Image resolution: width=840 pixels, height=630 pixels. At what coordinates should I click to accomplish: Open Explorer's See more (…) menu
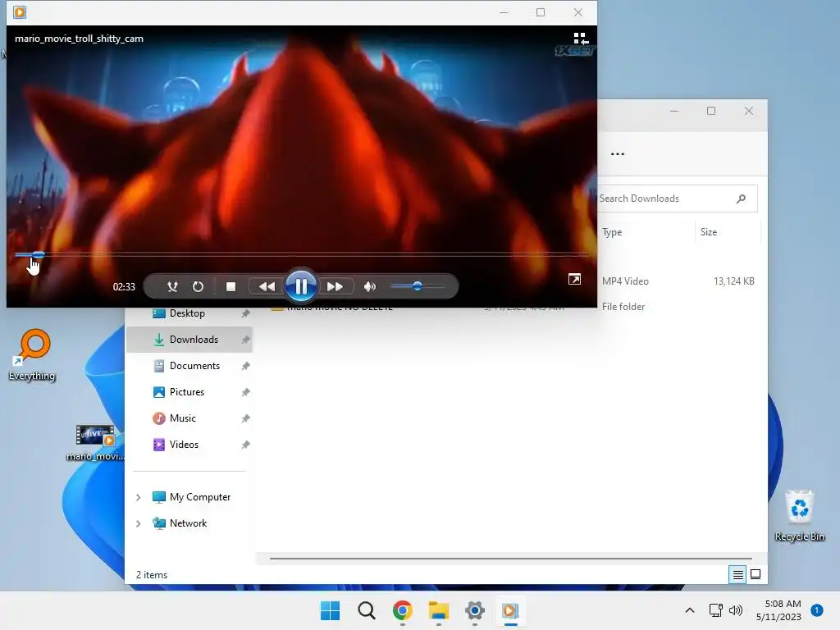pos(617,153)
